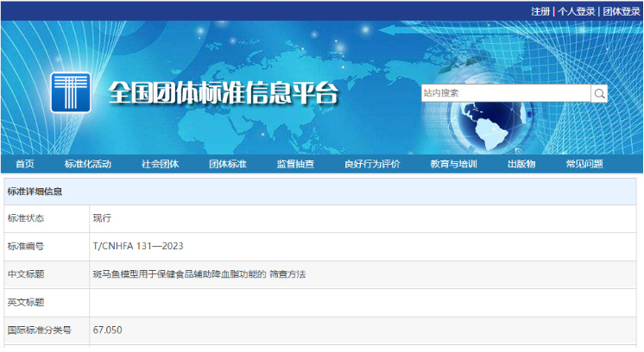Click the 全国团体标准信息平台 banner title
The width and height of the screenshot is (644, 352).
[x=224, y=93]
